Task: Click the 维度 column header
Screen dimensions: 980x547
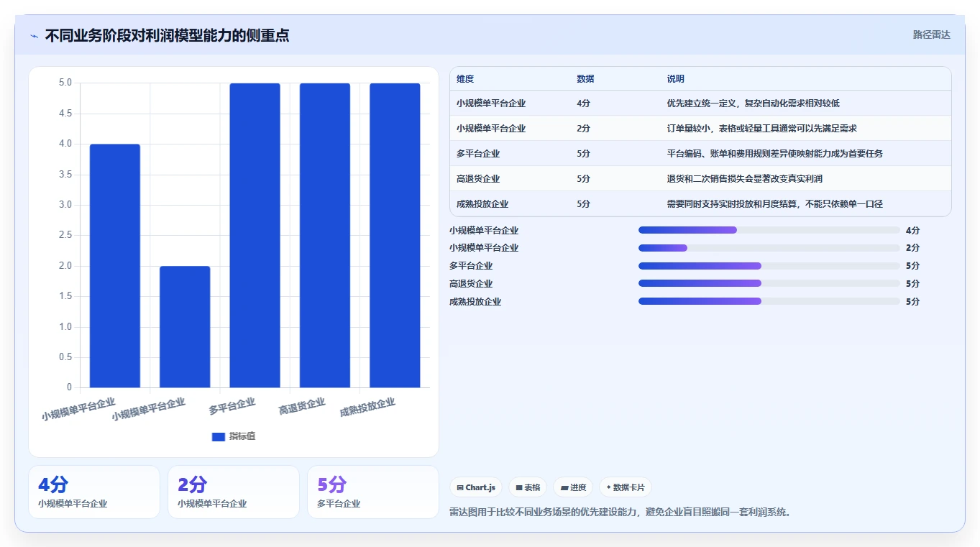Action: [465, 79]
